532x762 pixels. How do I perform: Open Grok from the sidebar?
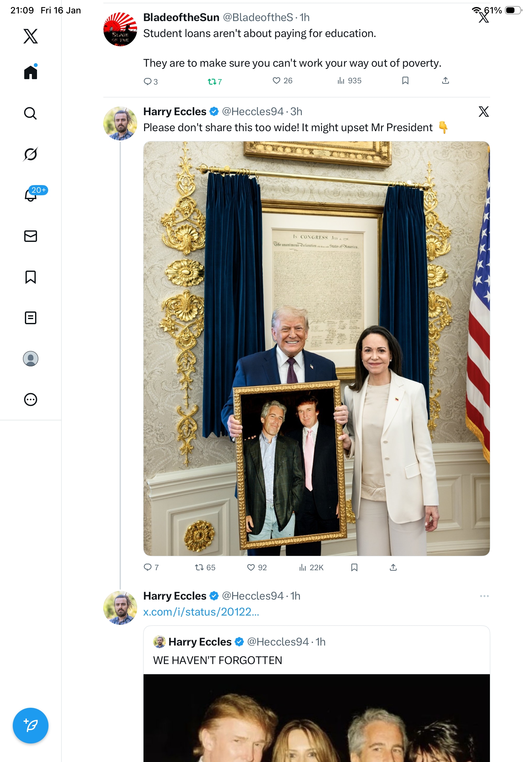click(x=31, y=154)
